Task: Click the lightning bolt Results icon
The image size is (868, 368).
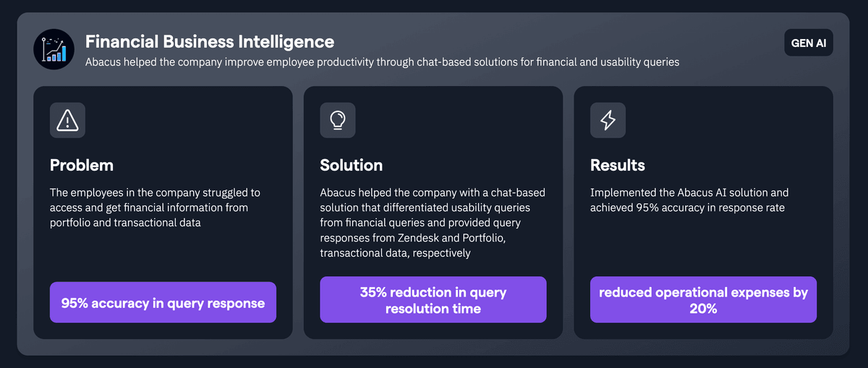Action: (608, 120)
